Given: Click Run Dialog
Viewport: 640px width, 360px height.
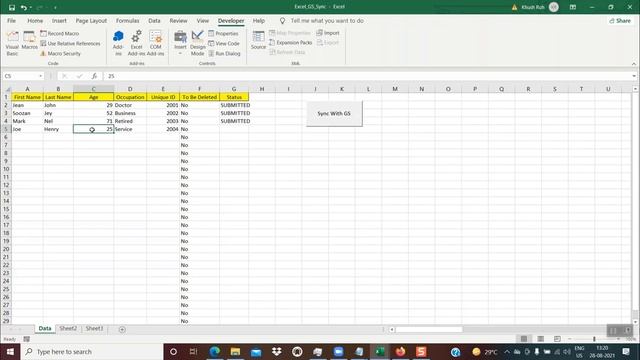Looking at the screenshot, I should [x=224, y=53].
